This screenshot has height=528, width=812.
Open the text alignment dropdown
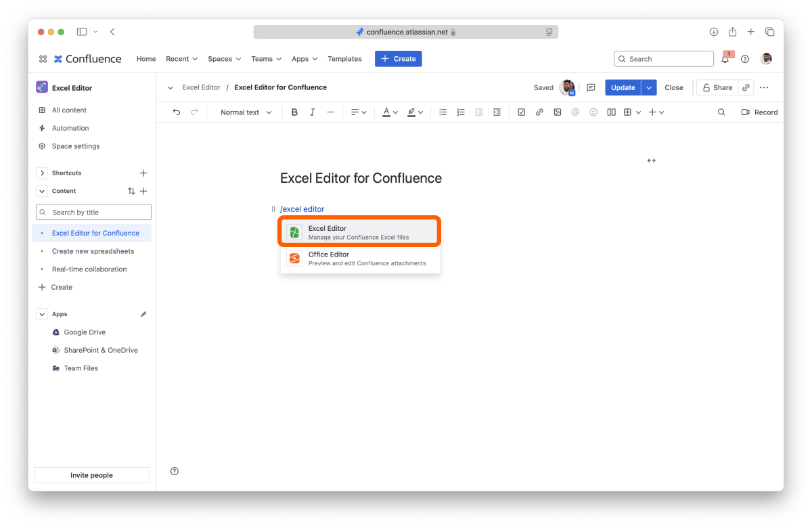click(359, 112)
